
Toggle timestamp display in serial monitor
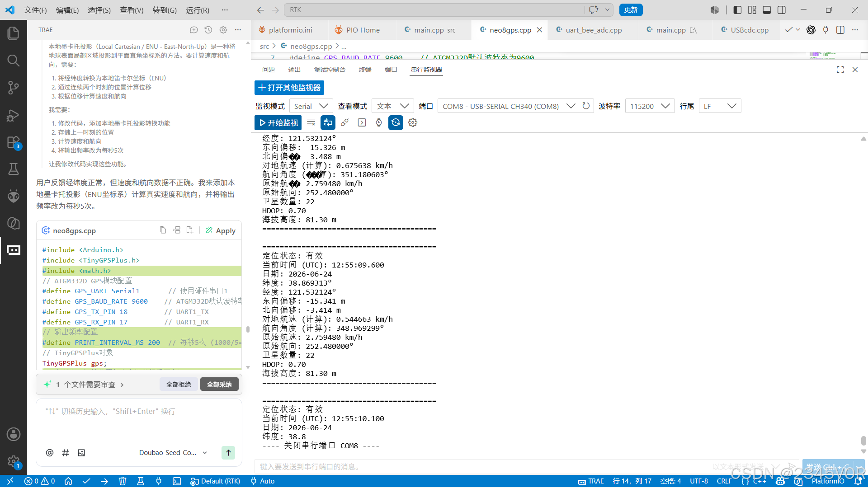pyautogui.click(x=379, y=122)
